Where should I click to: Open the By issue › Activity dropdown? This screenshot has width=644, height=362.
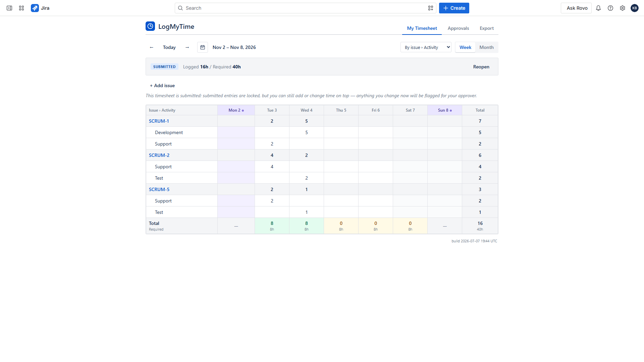(426, 47)
